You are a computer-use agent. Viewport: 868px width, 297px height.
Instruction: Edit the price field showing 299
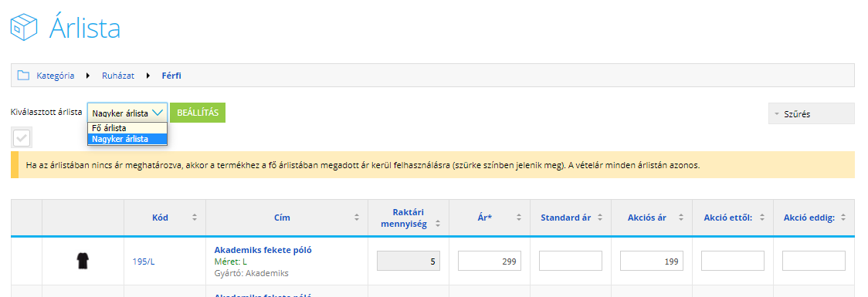(x=490, y=261)
